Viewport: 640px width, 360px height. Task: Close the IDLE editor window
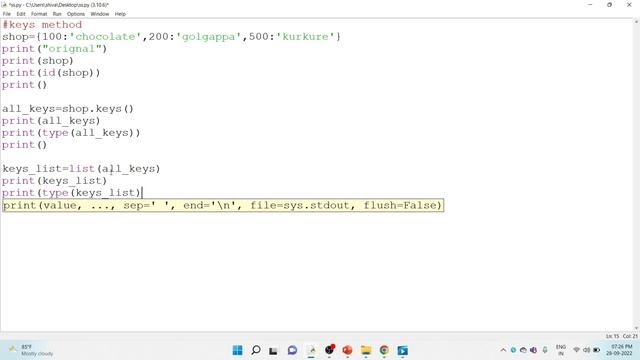(629, 5)
